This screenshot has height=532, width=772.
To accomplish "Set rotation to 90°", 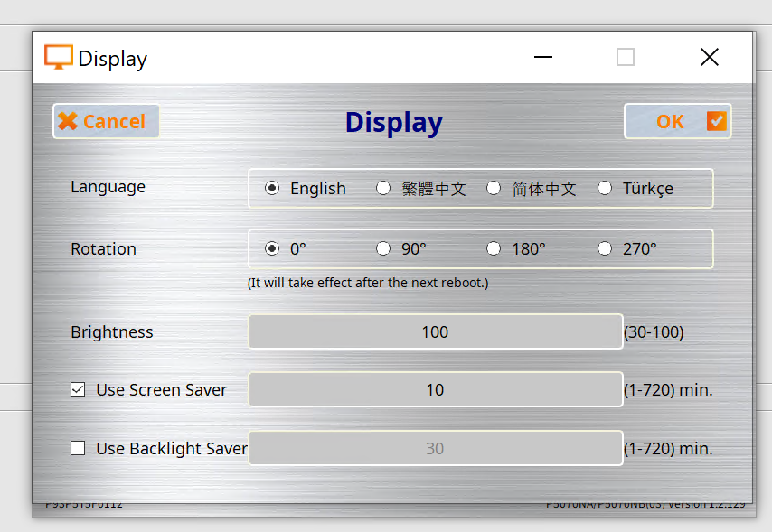I will pos(383,248).
